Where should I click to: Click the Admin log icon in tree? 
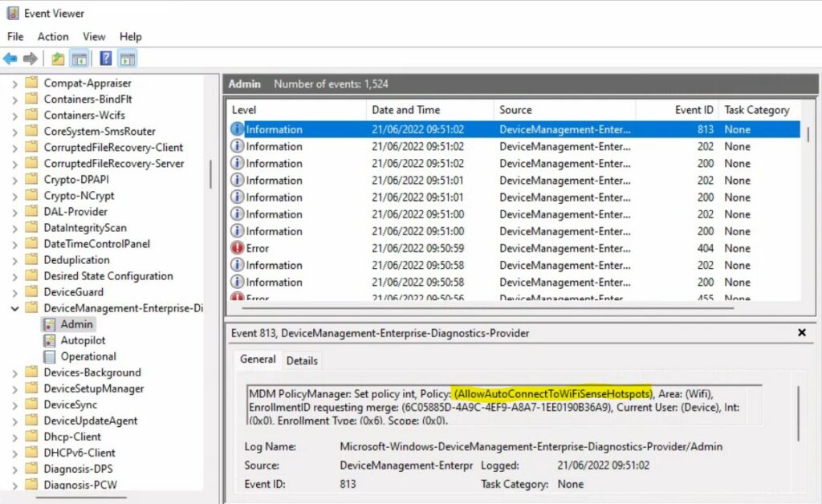(x=49, y=324)
